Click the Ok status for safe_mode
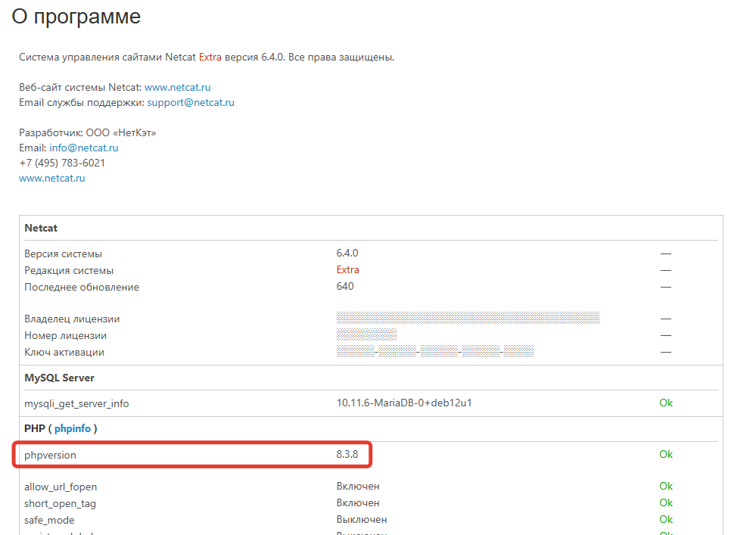The width and height of the screenshot is (756, 535). point(666,520)
